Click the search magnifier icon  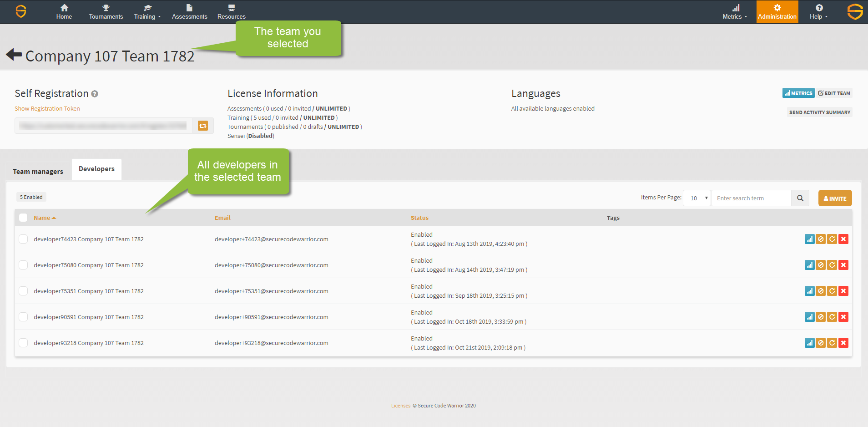point(800,198)
